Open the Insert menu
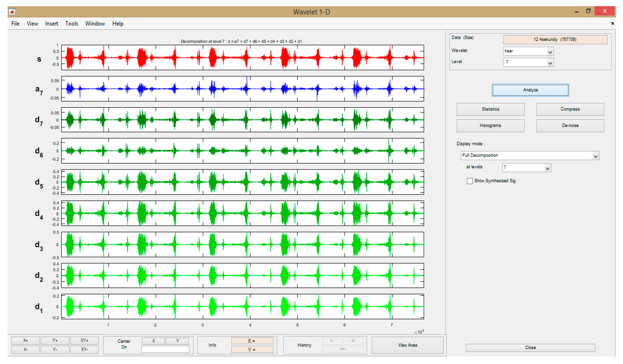The image size is (623, 364). [x=51, y=24]
